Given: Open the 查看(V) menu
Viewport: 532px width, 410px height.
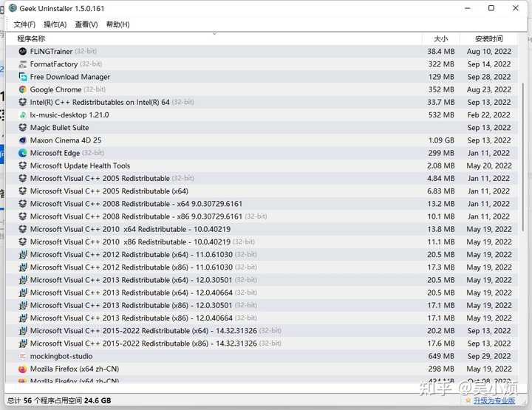Looking at the screenshot, I should click(x=86, y=24).
